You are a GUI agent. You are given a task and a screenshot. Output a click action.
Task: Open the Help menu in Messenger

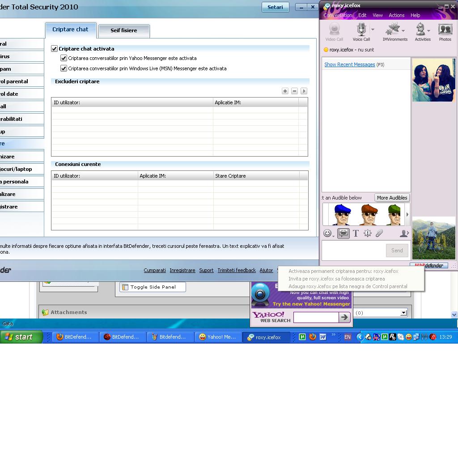[x=415, y=15]
